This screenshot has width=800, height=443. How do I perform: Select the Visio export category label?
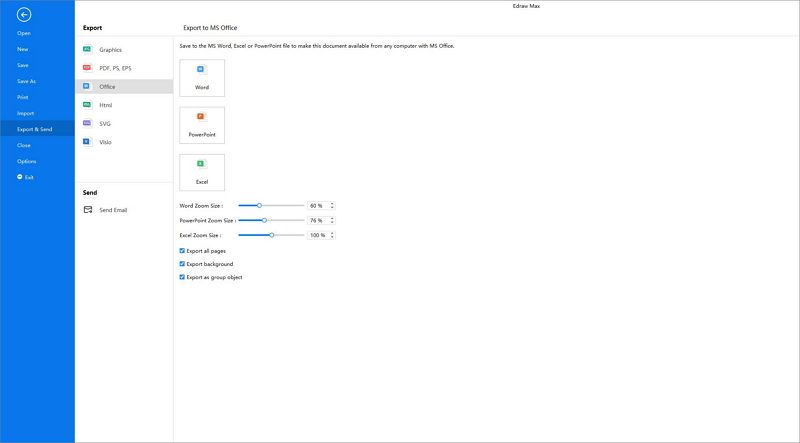[x=105, y=142]
